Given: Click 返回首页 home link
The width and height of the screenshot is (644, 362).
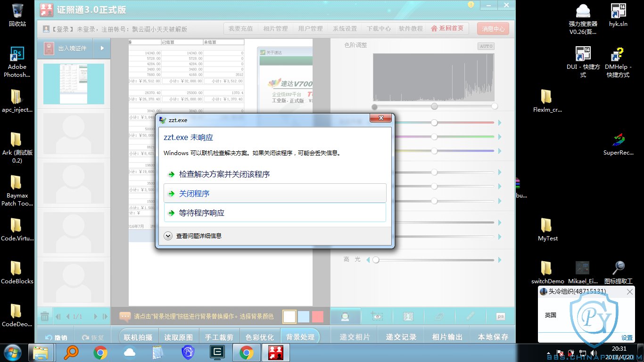Looking at the screenshot, I should click(x=447, y=29).
